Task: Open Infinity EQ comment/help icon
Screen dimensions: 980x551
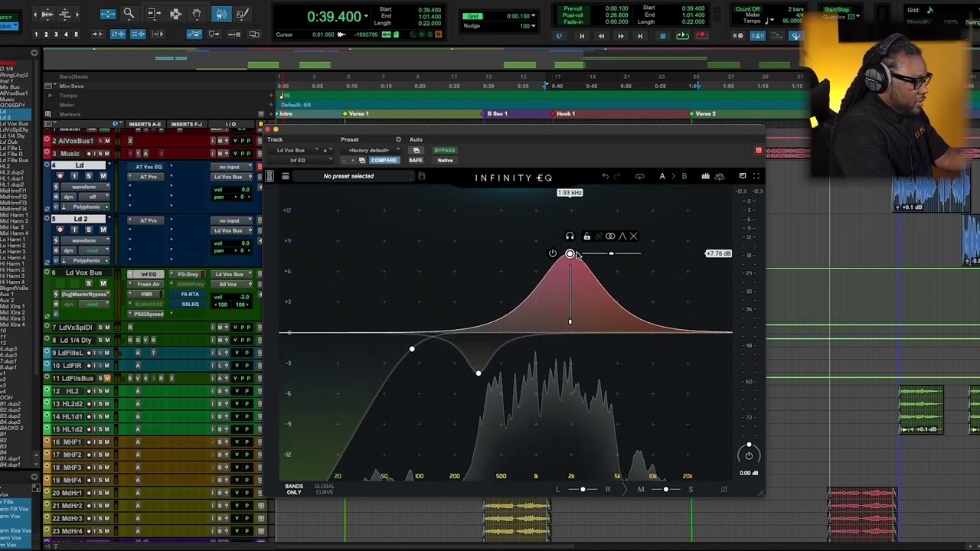Action: click(x=743, y=177)
